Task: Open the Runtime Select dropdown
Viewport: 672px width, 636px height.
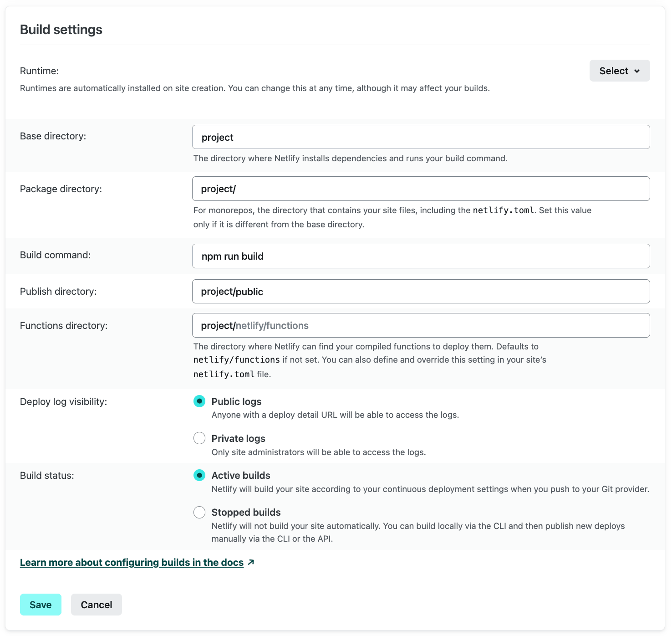Action: pos(619,71)
